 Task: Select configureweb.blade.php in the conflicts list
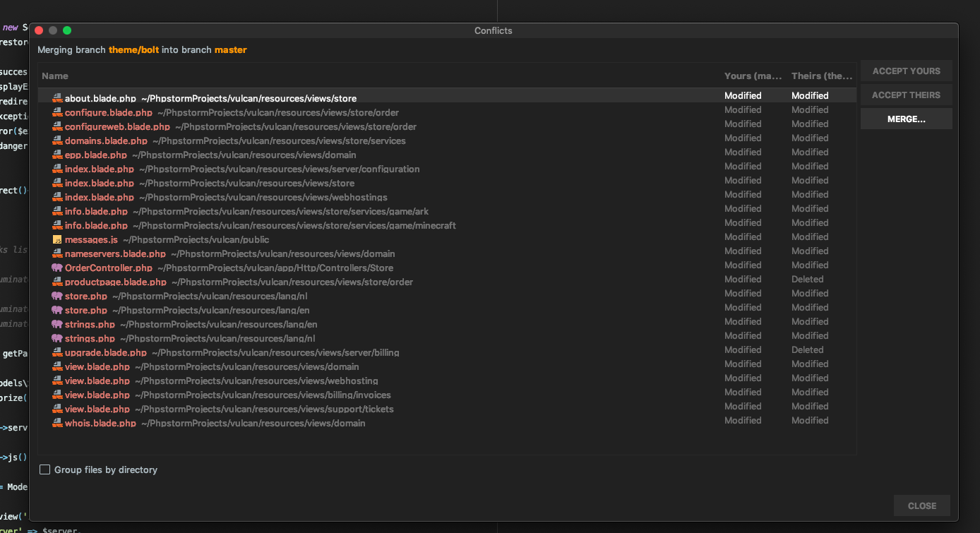point(117,126)
